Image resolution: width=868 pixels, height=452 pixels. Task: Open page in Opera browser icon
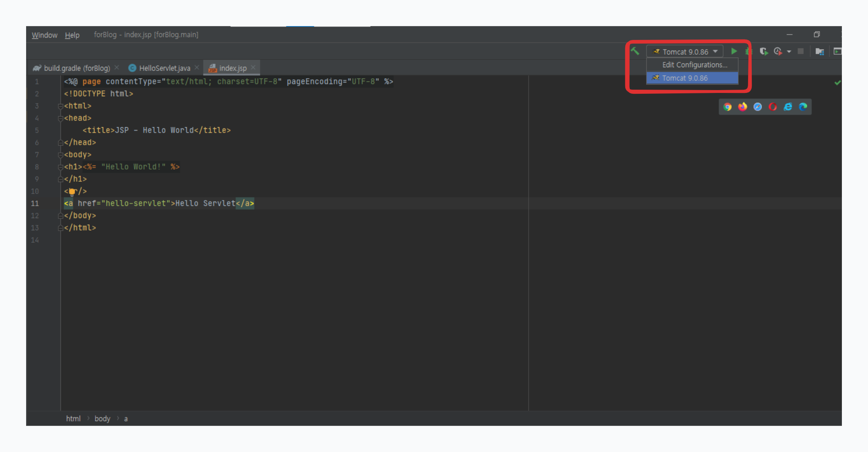click(x=773, y=107)
